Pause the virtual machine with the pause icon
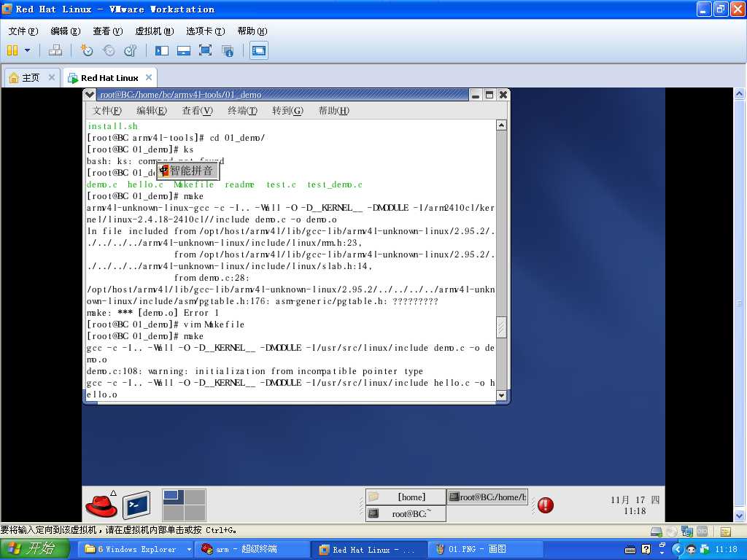This screenshot has width=747, height=560. (12, 50)
